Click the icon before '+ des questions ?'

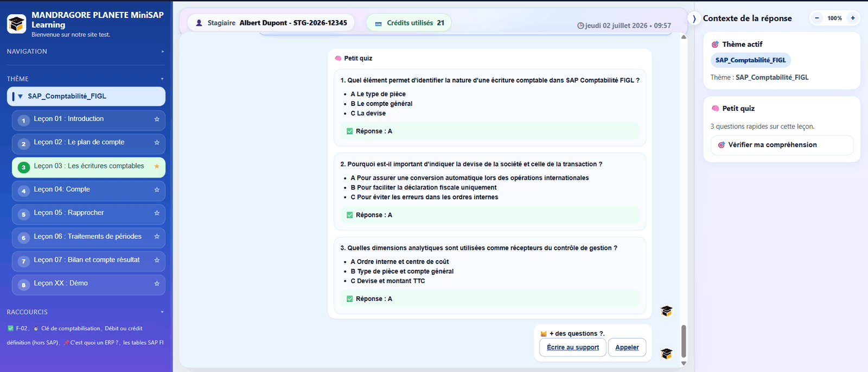544,334
